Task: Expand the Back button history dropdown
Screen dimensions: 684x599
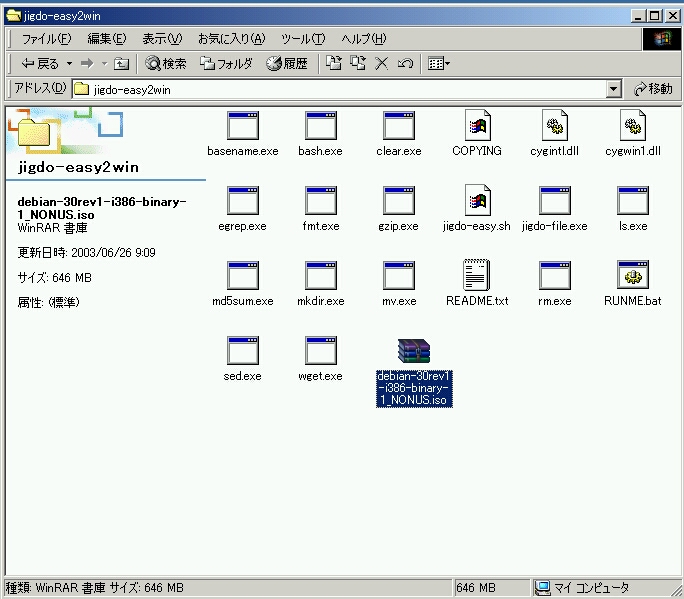Action: coord(69,64)
